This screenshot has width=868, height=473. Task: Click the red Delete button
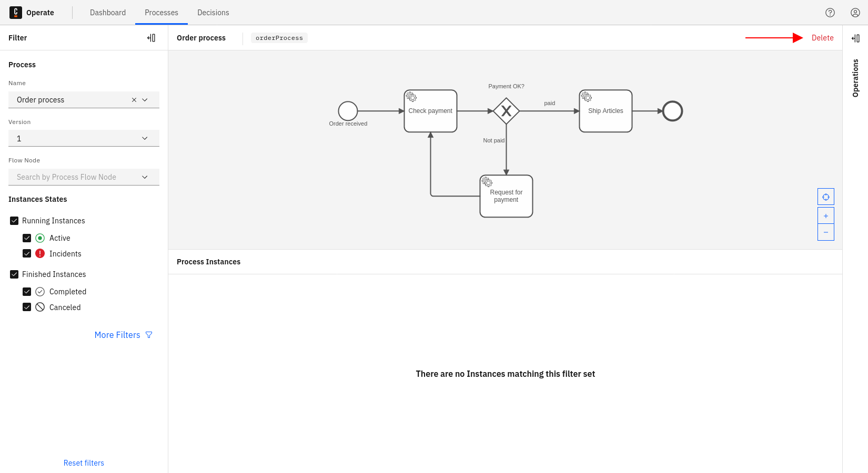pos(822,38)
